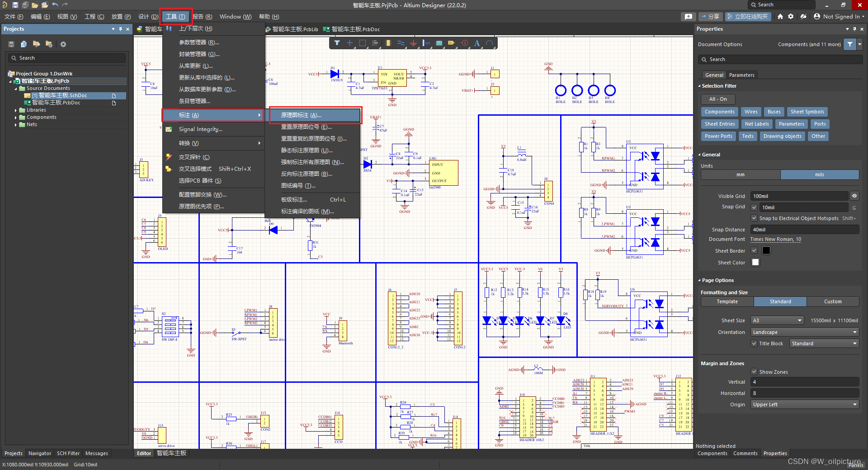
Task: Expand the Libraries tree folder
Action: 16,110
